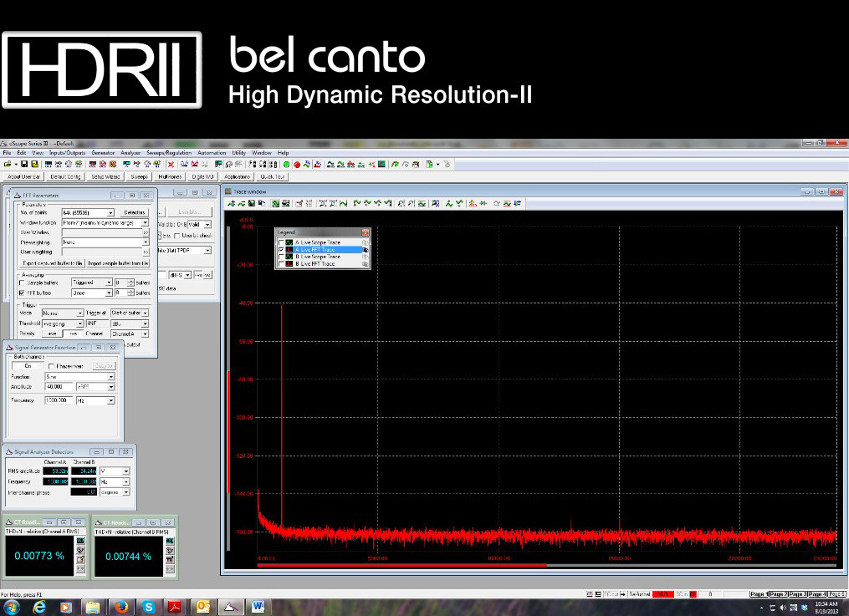Click Export captured buffer to file button
Screen dimensions: 849x616
(x=53, y=263)
